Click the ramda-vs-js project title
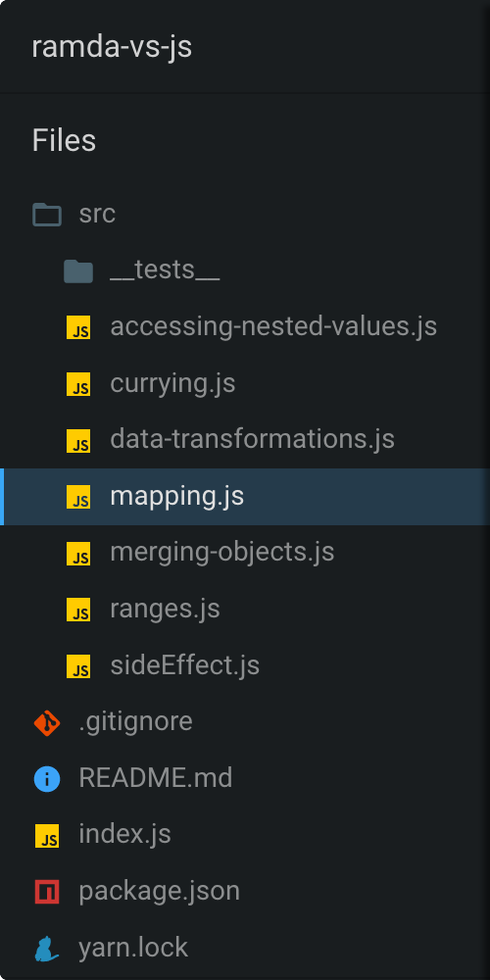 tap(112, 47)
